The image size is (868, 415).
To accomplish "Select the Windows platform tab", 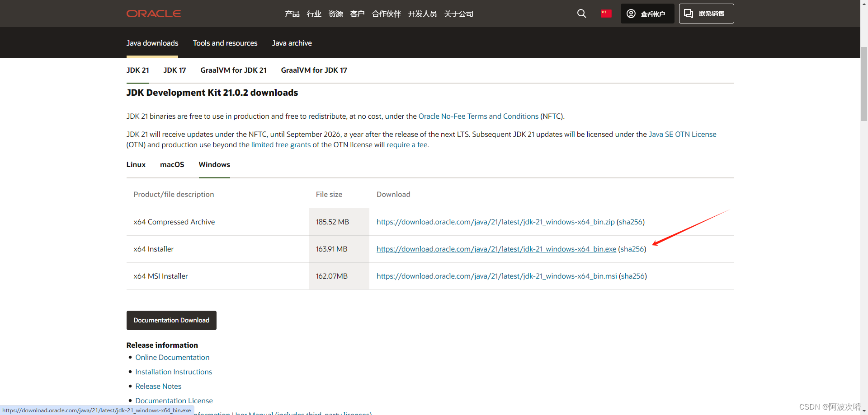I will point(214,164).
